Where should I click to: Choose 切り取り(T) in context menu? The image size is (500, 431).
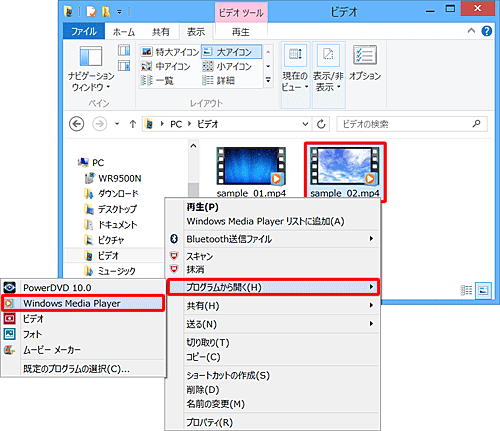(273, 343)
